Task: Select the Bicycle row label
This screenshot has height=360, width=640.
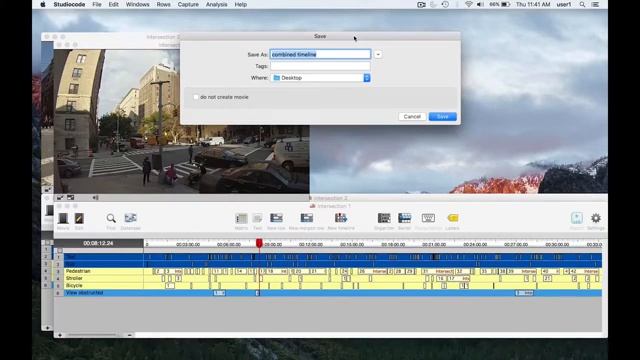Action: 74,285
